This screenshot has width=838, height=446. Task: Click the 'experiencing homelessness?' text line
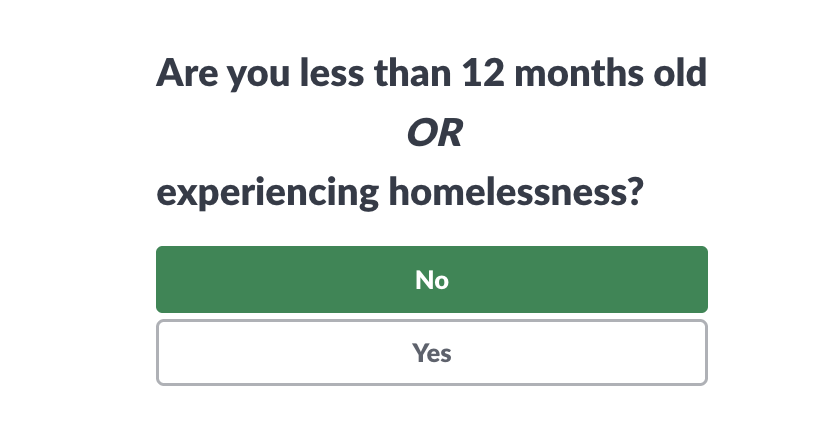click(398, 192)
